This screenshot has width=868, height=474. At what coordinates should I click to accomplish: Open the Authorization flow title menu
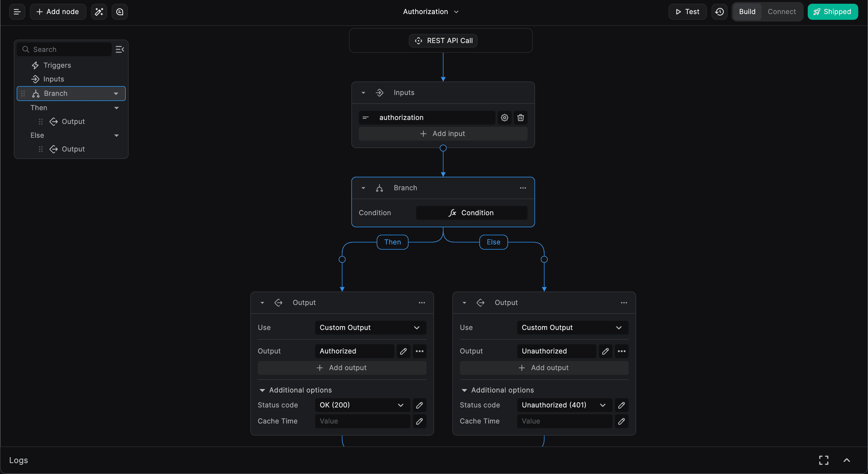(456, 12)
